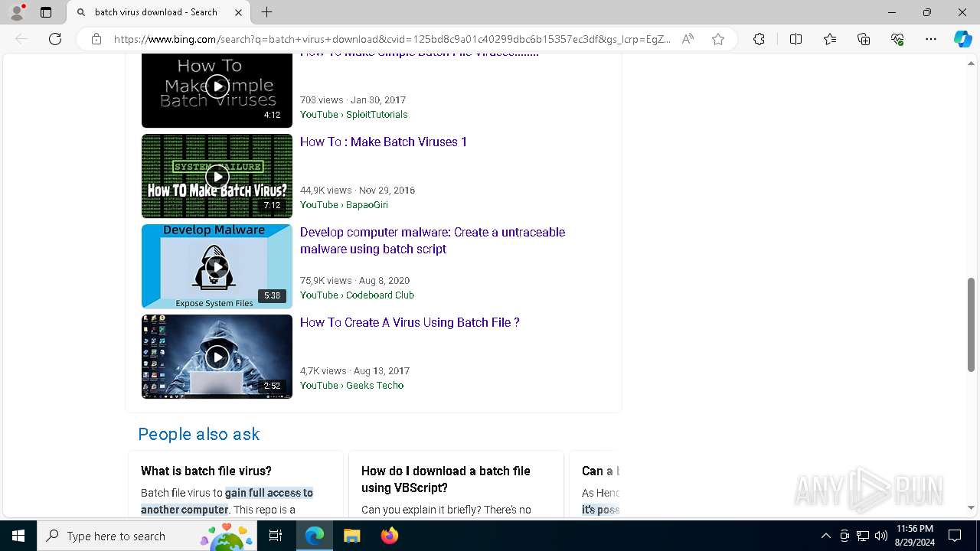Open Task View on the taskbar

pyautogui.click(x=276, y=536)
